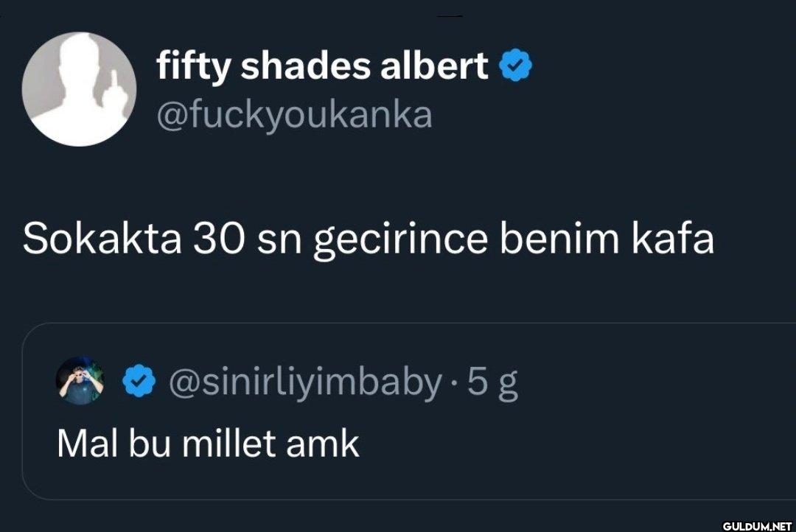Image resolution: width=796 pixels, height=532 pixels.
Task: Click the blue verified badge beside albert
Action: click(516, 67)
